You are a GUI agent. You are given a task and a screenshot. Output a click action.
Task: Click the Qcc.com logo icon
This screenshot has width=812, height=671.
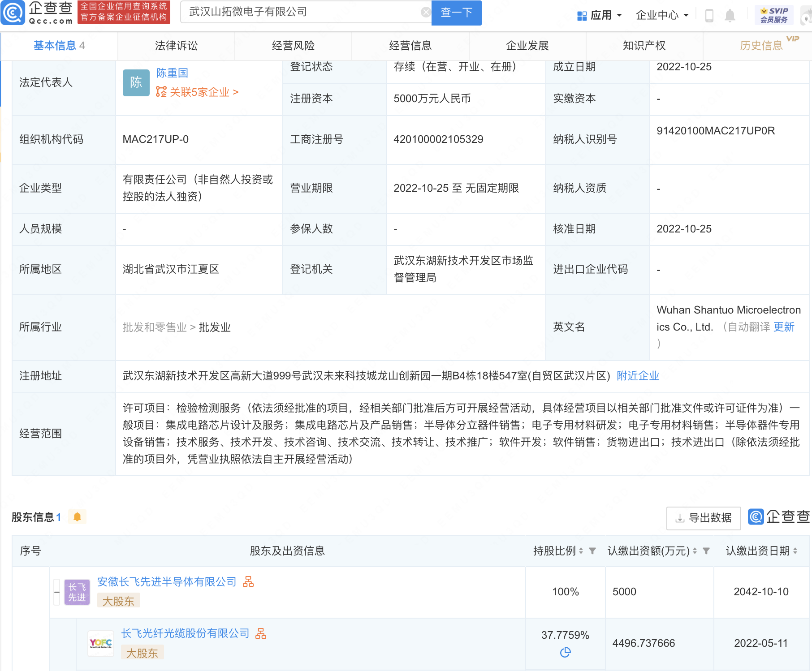pyautogui.click(x=13, y=13)
